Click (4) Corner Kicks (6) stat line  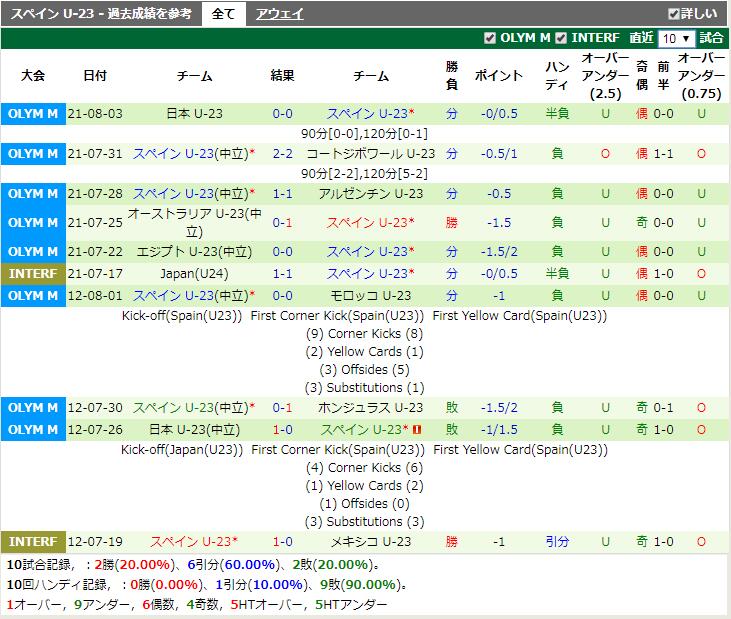point(364,468)
